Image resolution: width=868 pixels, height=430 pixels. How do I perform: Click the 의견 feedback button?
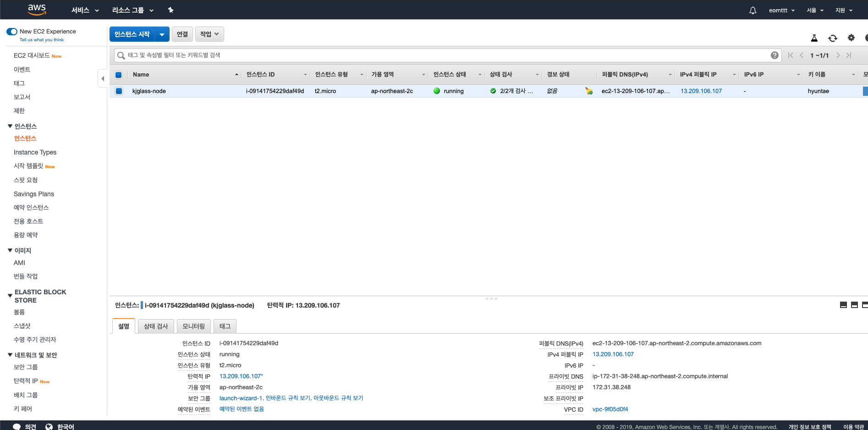point(30,427)
